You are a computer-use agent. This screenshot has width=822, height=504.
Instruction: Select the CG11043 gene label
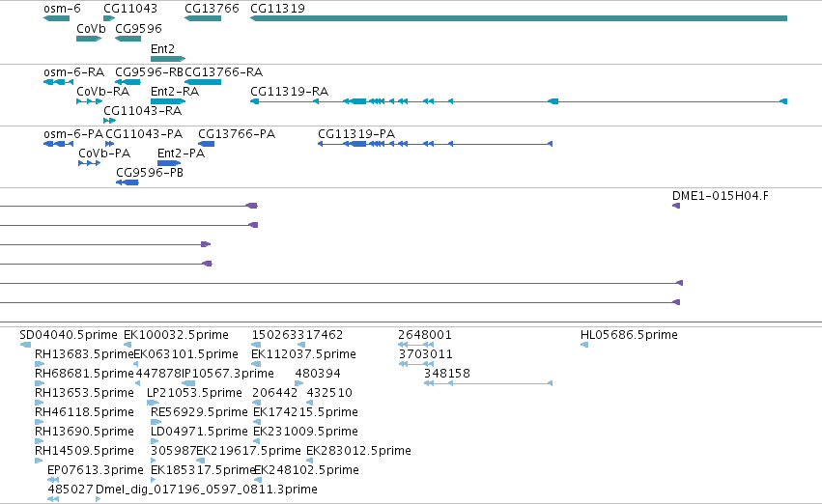pos(130,9)
